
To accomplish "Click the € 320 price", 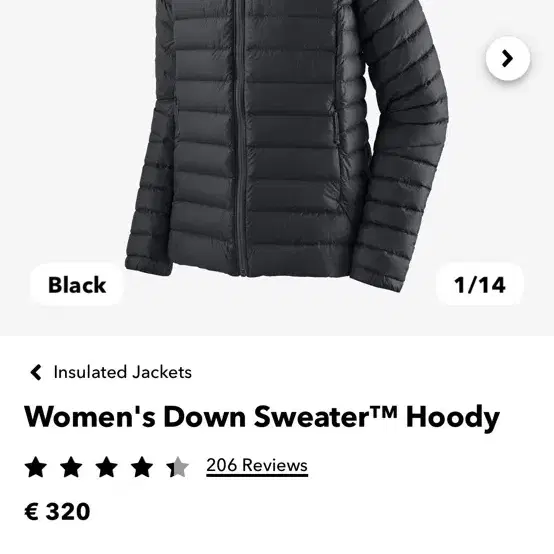I will [x=57, y=511].
